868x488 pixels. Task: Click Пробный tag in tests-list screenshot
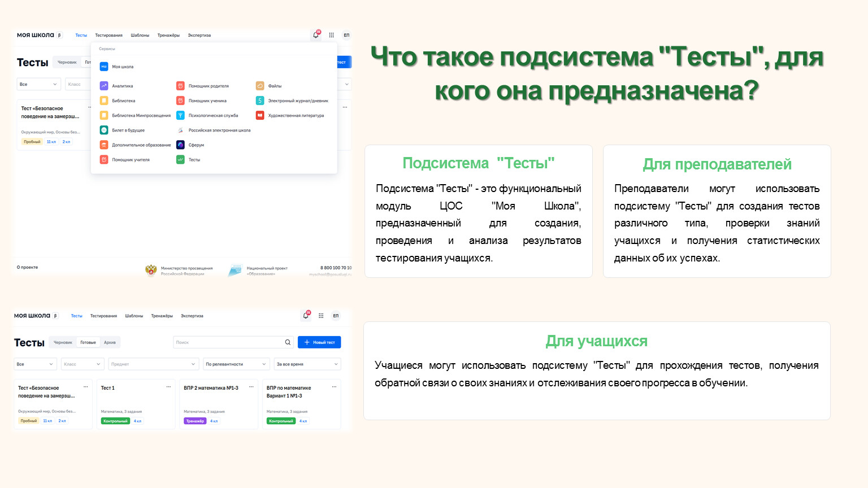(x=29, y=421)
